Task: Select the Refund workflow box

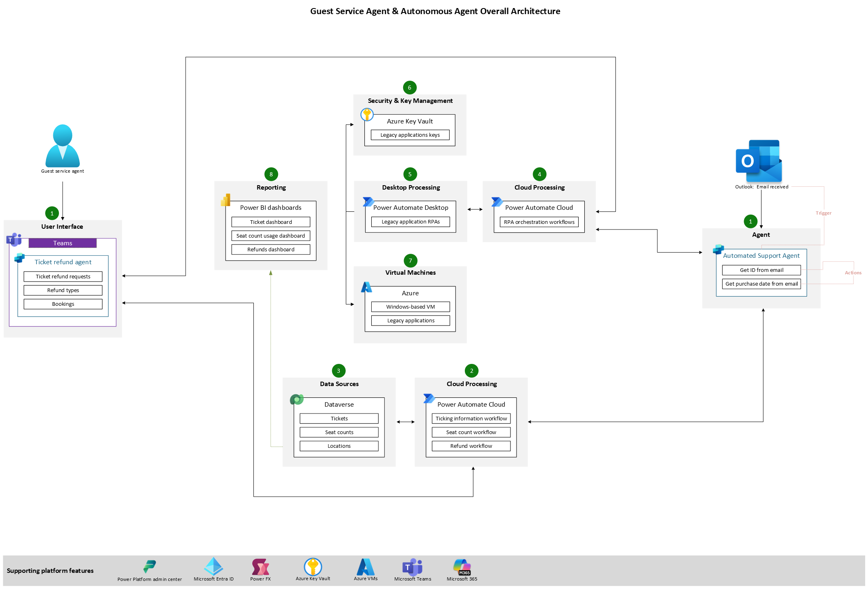Action: click(471, 446)
